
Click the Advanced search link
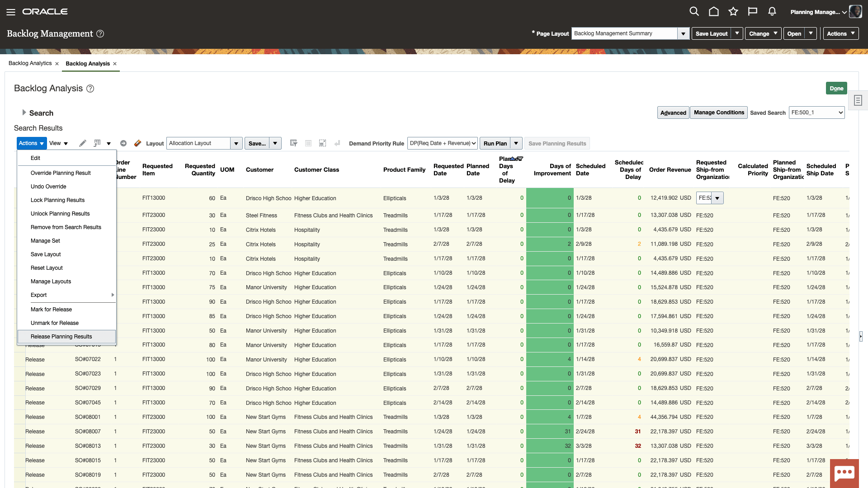[x=674, y=113]
